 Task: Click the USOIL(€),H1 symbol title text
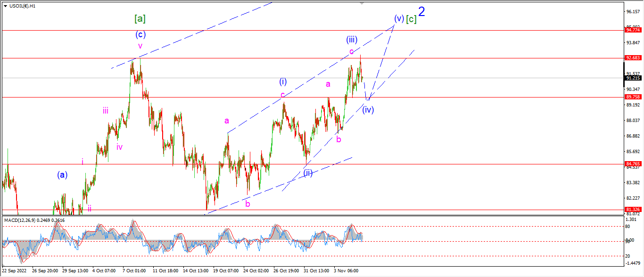(22, 6)
